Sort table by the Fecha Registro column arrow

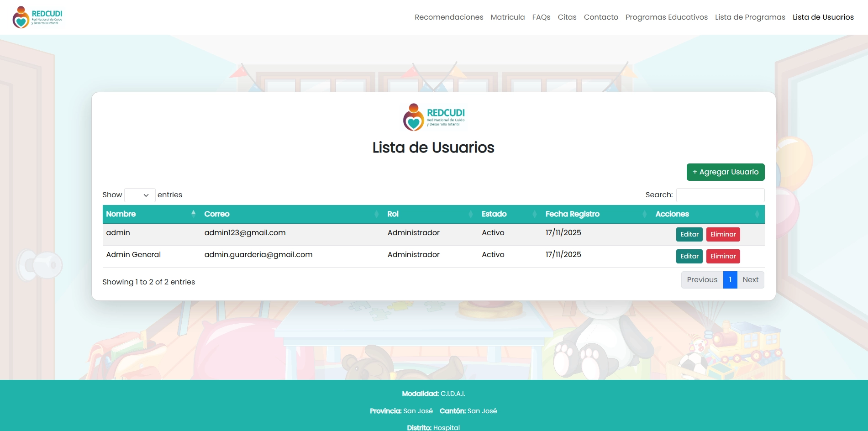[x=645, y=214]
